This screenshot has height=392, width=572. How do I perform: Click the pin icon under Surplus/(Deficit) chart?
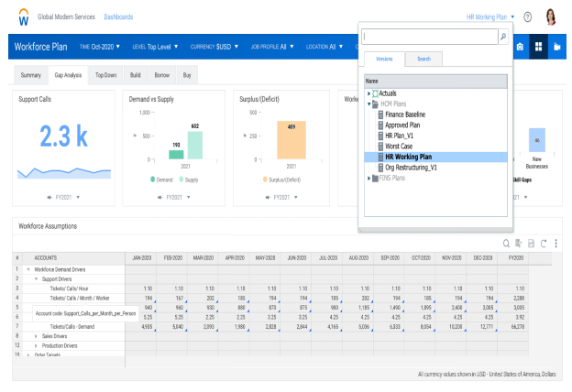268,197
